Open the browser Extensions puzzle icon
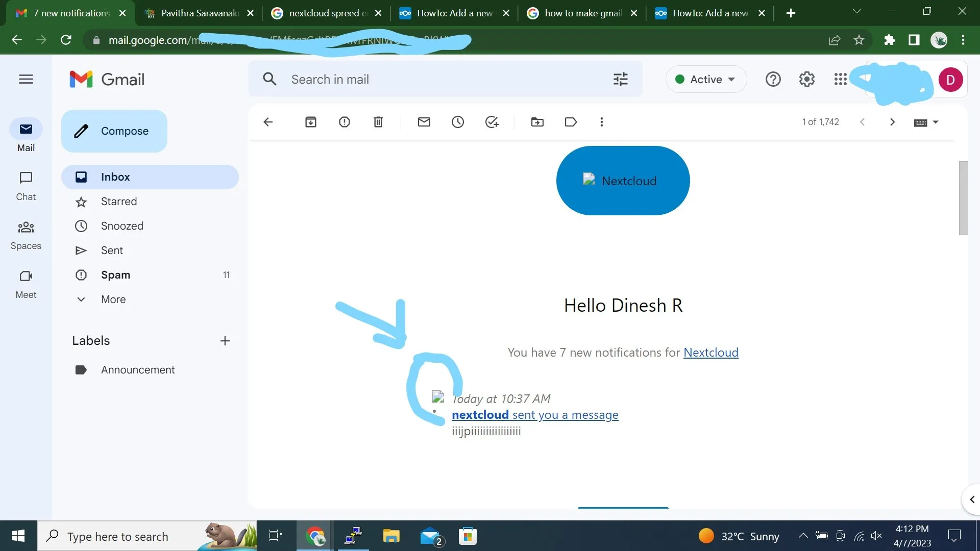This screenshot has width=980, height=551. [890, 40]
